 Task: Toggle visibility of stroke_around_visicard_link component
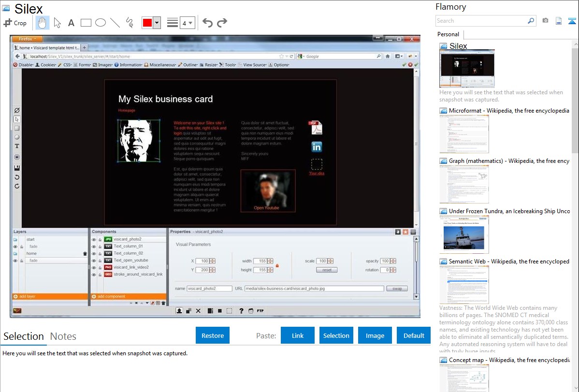[94, 275]
